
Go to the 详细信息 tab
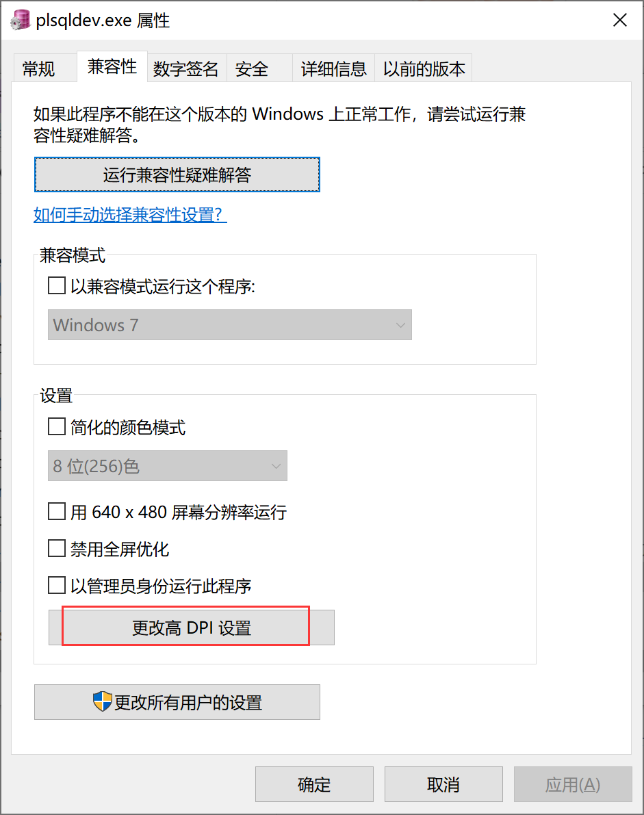(334, 69)
